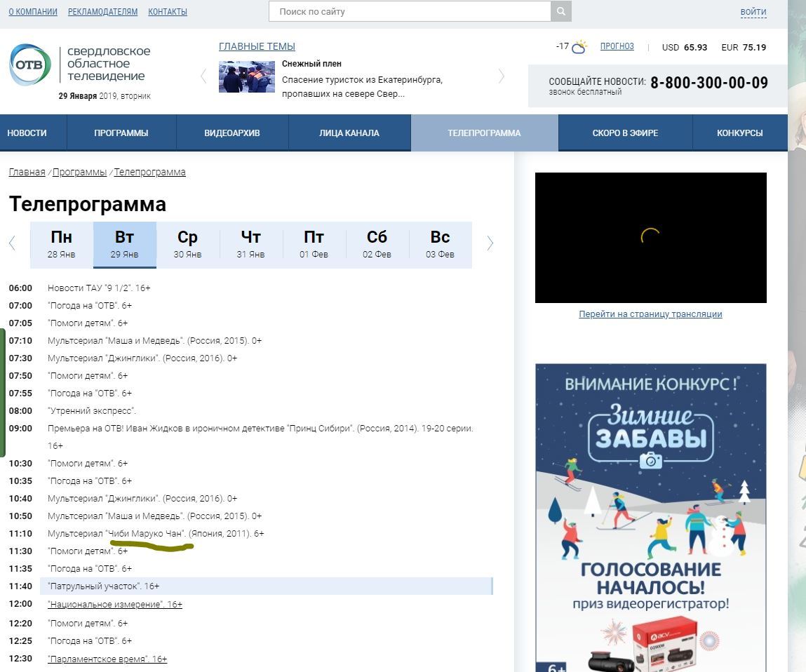
Task: Open the Скоро в эфире menu
Action: click(625, 133)
